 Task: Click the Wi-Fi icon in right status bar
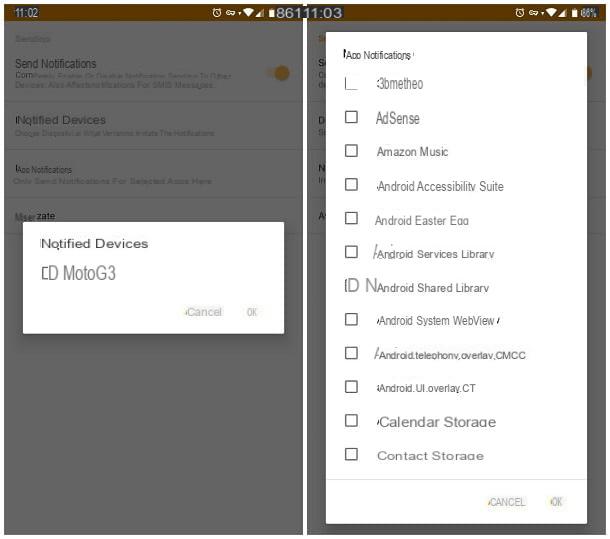[x=551, y=13]
